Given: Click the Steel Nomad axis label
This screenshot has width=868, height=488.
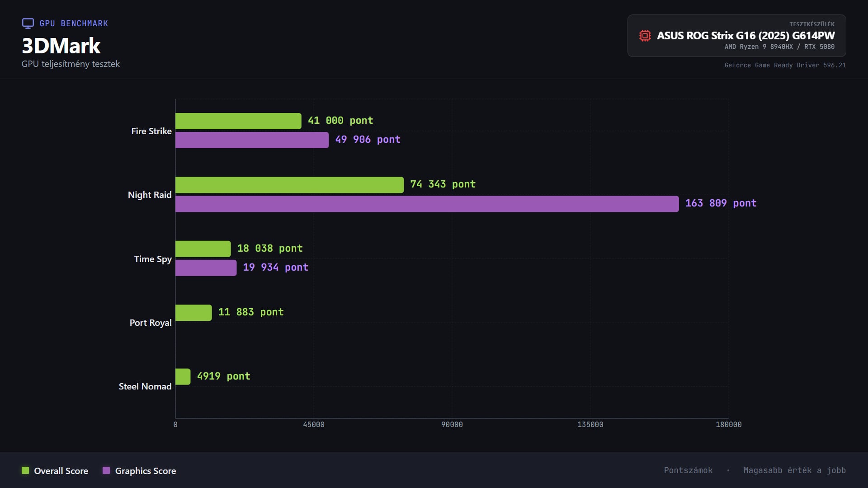Looking at the screenshot, I should (x=145, y=387).
